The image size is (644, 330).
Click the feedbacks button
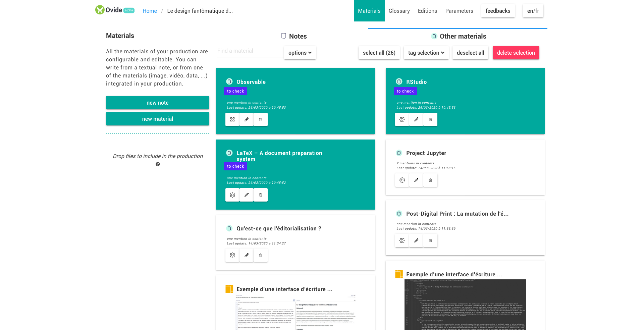point(498,11)
